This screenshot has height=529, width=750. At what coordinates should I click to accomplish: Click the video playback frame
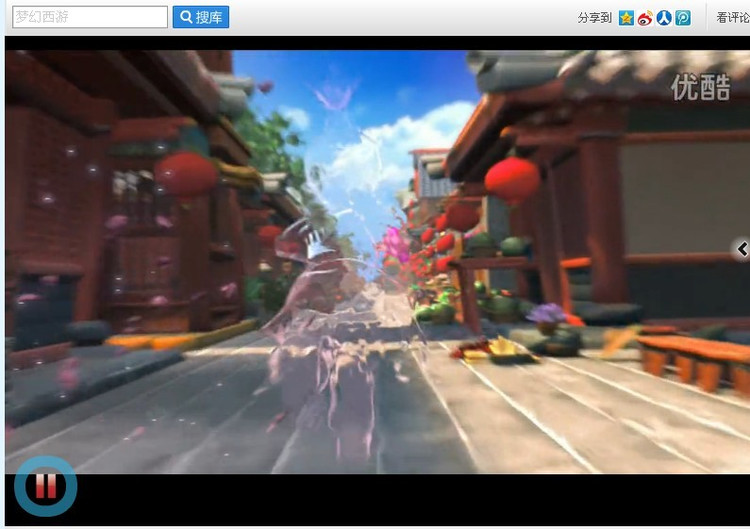click(377, 262)
